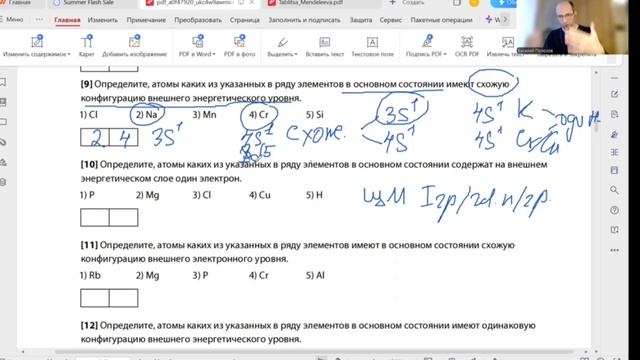Switch to the 'Заполнить и подписать' ribbon tab

(x=304, y=20)
